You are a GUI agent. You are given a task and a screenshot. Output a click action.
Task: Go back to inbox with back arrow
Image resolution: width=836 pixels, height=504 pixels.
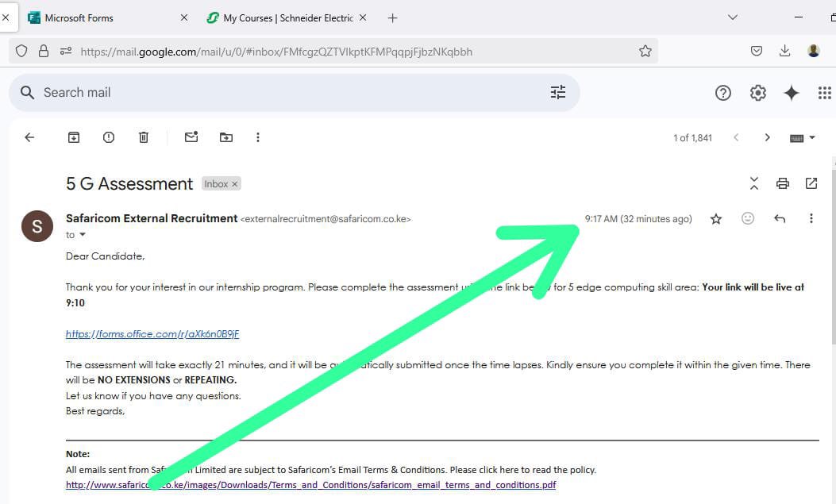click(x=29, y=137)
